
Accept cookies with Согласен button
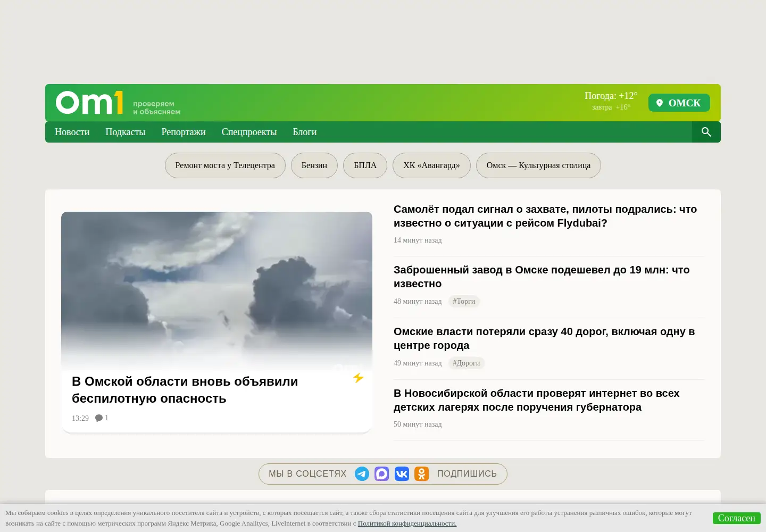737,518
